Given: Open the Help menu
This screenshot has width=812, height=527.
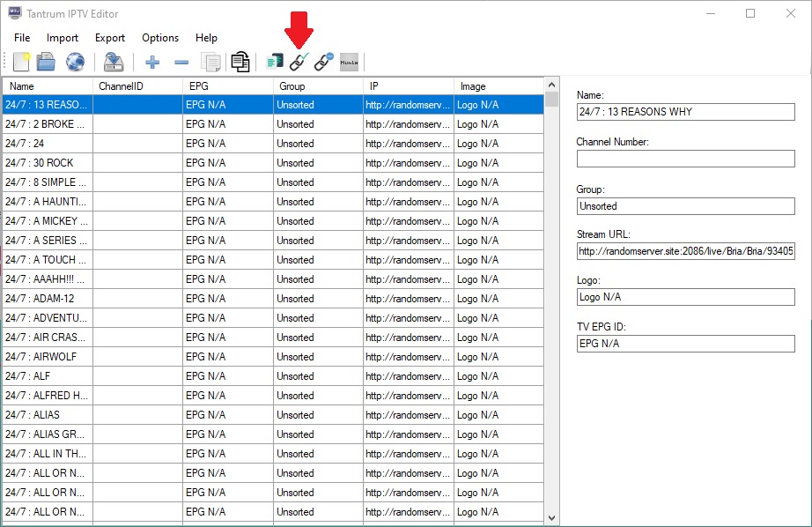Looking at the screenshot, I should (206, 38).
